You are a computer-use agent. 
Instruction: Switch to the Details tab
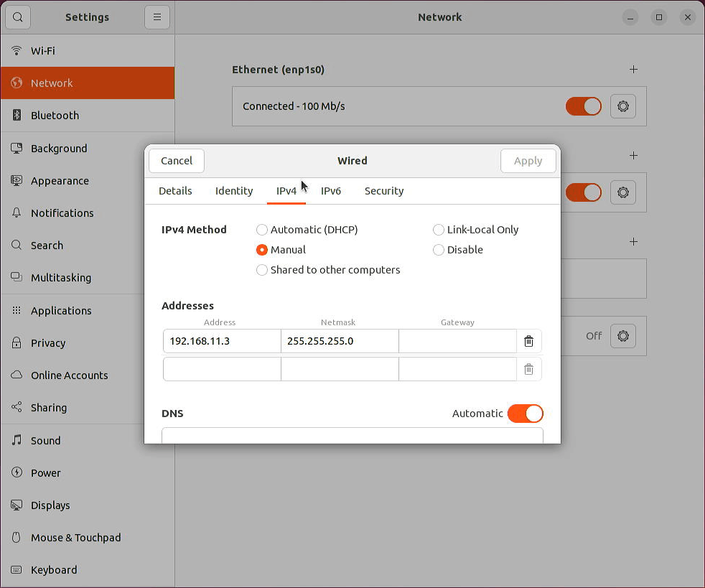tap(175, 191)
